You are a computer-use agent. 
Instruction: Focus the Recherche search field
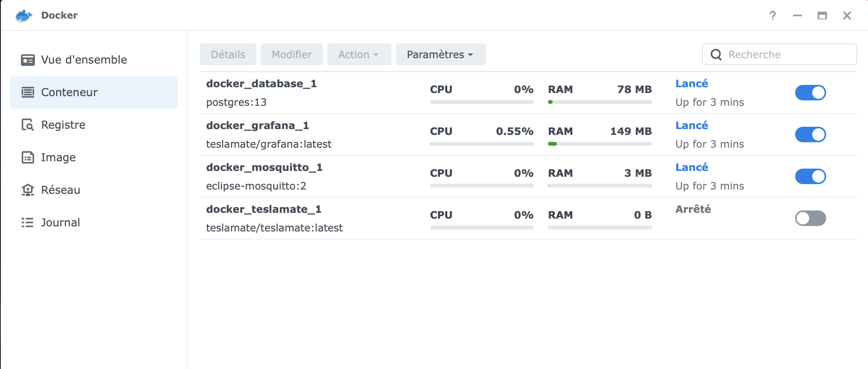pyautogui.click(x=787, y=54)
